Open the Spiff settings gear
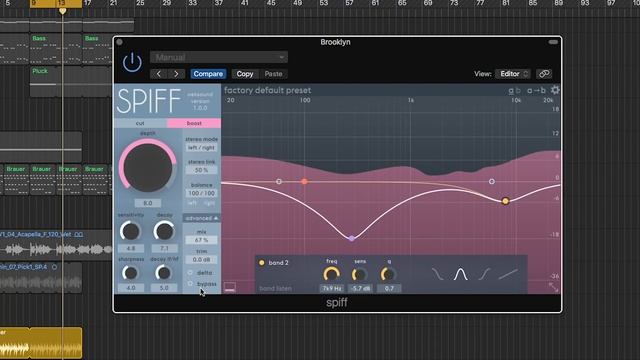Screen dimensions: 640x360 pos(555,90)
